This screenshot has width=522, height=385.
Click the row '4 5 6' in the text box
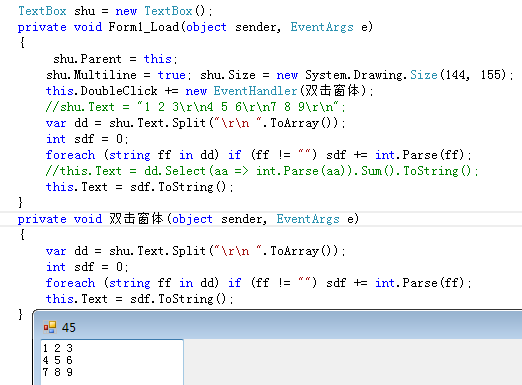coord(58,360)
